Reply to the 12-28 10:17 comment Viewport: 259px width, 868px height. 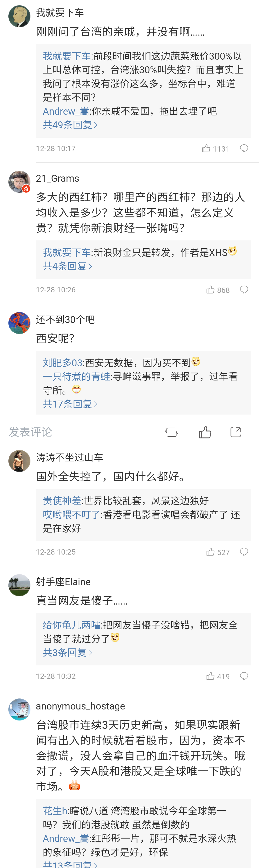pos(244,149)
